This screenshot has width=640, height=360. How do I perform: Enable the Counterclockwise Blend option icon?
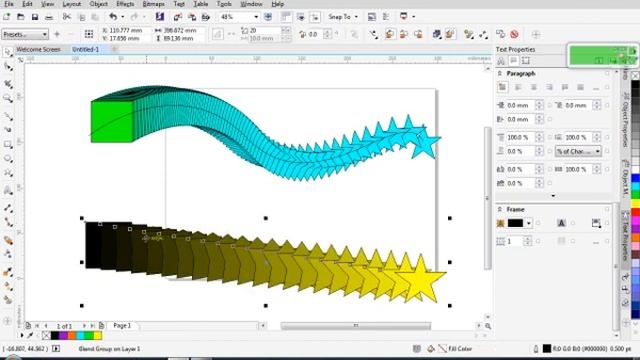(x=418, y=34)
